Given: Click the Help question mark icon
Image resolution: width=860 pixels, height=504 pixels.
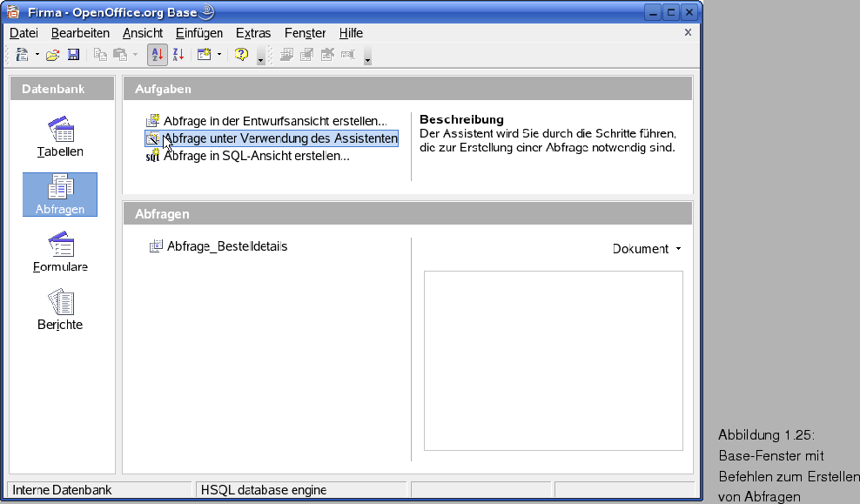Looking at the screenshot, I should pyautogui.click(x=241, y=55).
